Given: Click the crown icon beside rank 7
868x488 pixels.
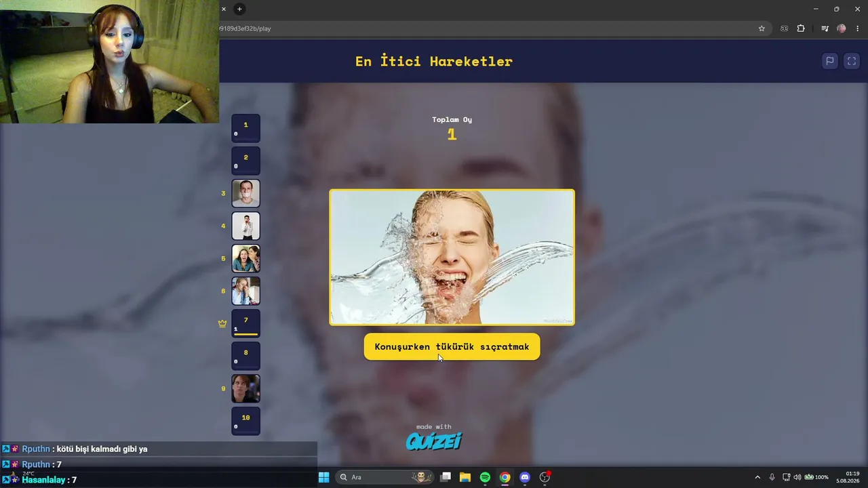Looking at the screenshot, I should click(222, 323).
